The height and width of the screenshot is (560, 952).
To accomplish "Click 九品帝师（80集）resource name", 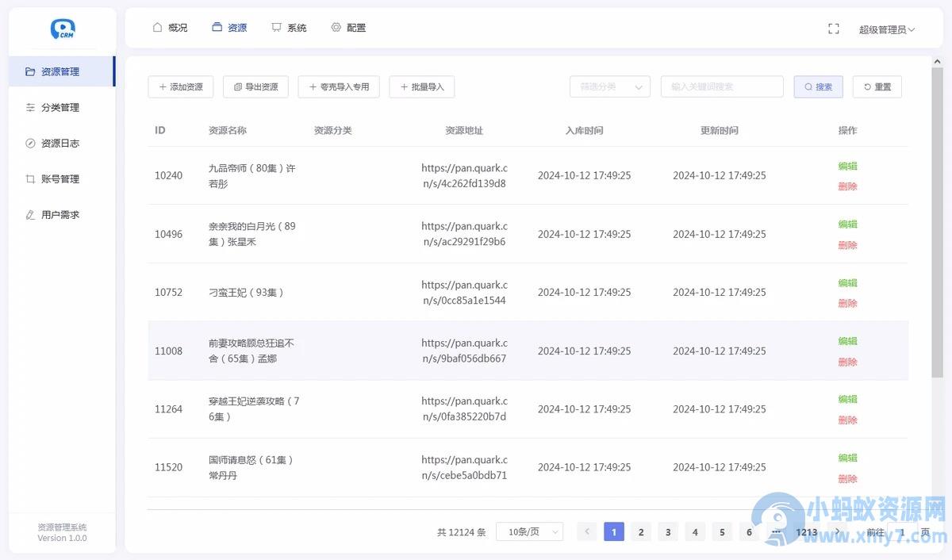I will pyautogui.click(x=251, y=176).
